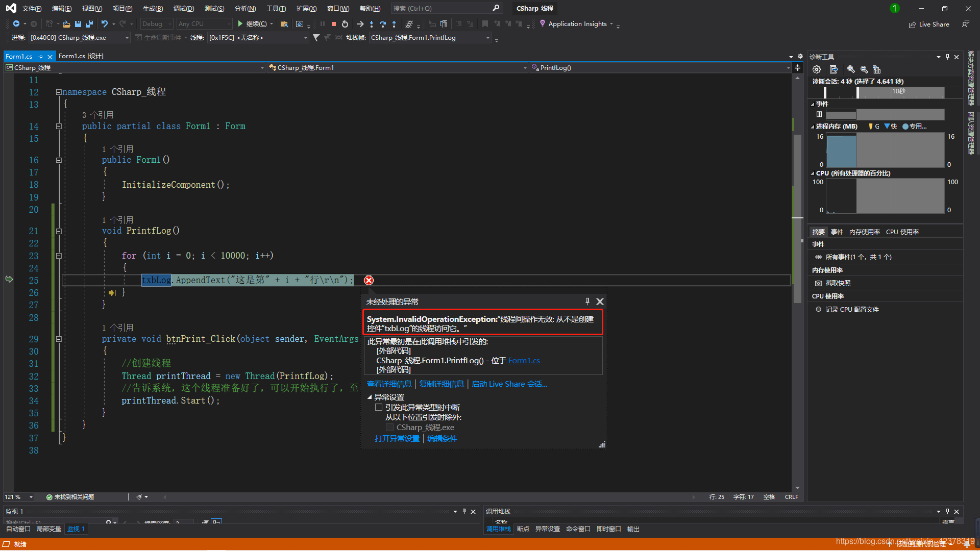Click the Form1.cs link in call stack
The height and width of the screenshot is (551, 980).
coord(524,361)
